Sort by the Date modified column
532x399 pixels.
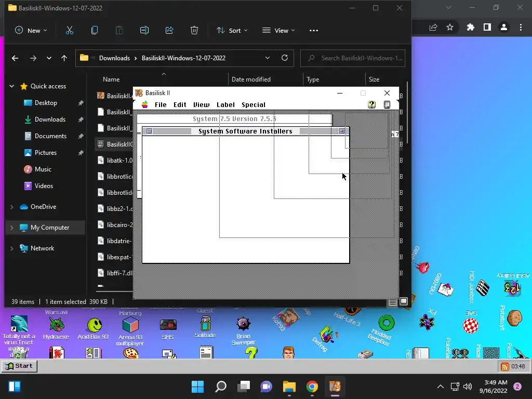[251, 79]
